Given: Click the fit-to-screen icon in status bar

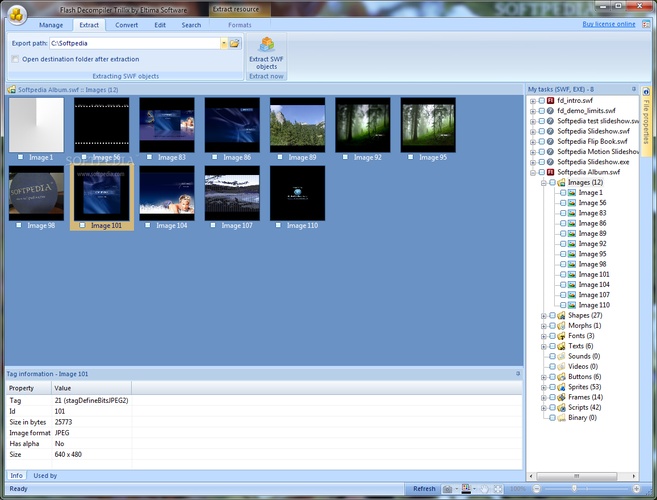Looking at the screenshot, I should pos(498,489).
